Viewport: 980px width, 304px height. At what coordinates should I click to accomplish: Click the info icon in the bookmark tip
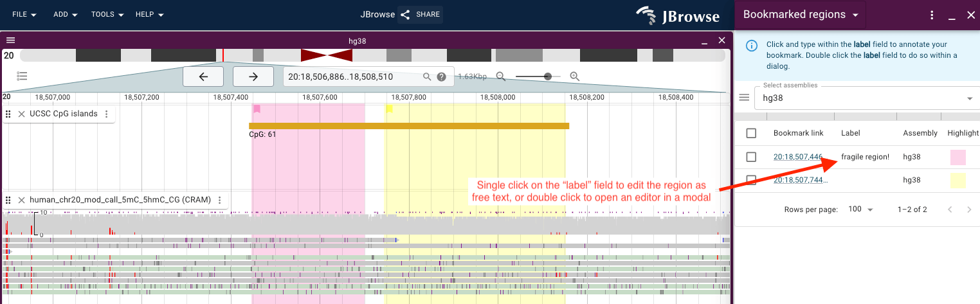[751, 46]
